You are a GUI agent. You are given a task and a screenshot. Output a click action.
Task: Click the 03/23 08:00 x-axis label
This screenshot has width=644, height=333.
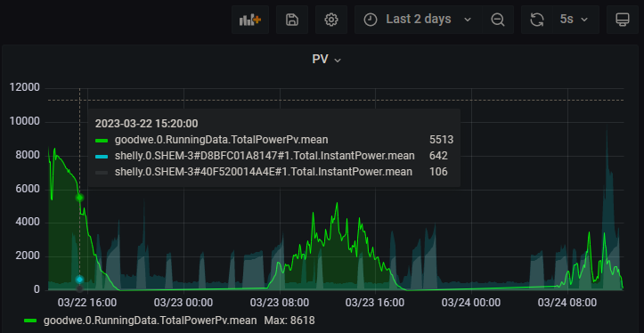point(280,303)
